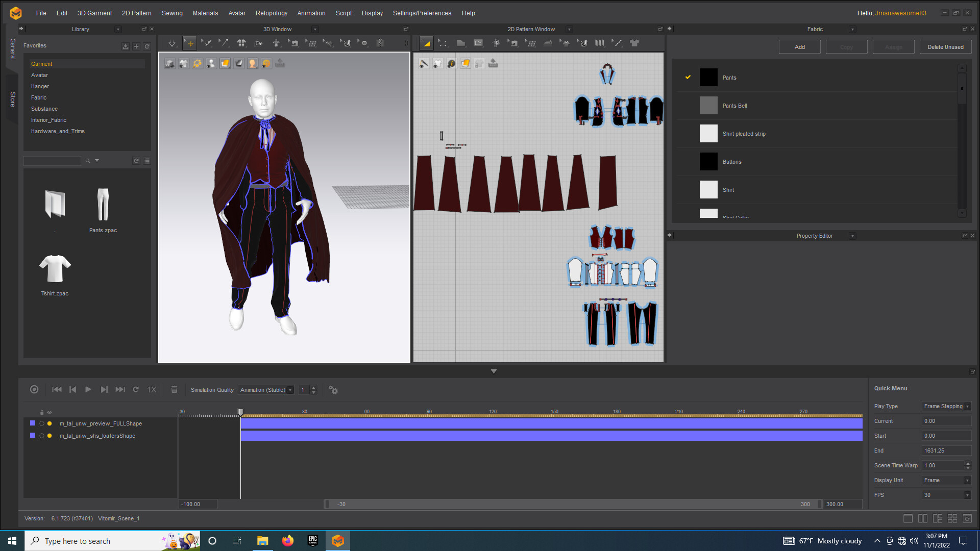The image size is (980, 551).
Task: Select the Select/Move tool in 3D toolbar
Action: pos(189,43)
